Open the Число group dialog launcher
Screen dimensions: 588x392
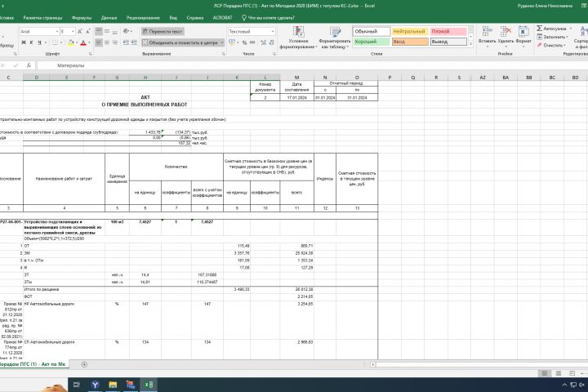(274, 54)
